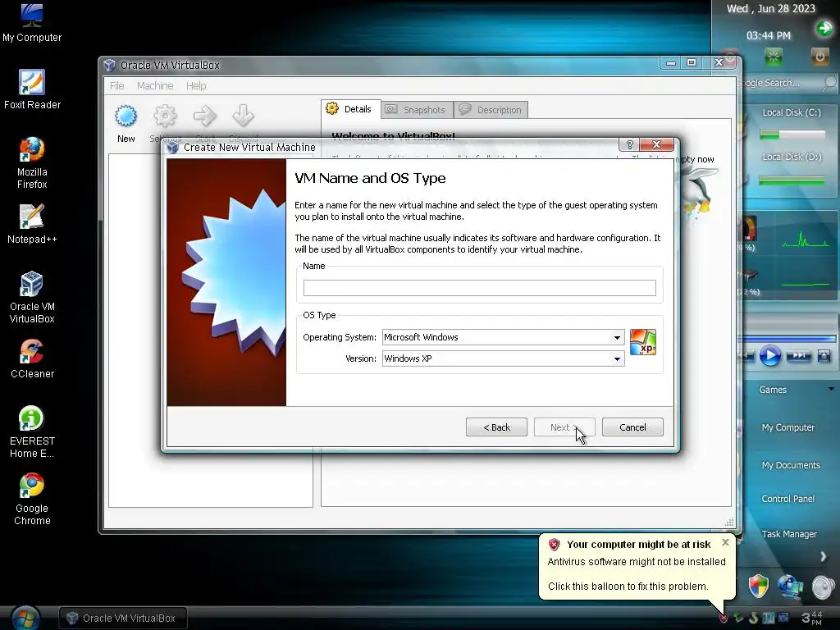Launch Mozilla Firefox from the desktop
The image size is (840, 630).
click(x=32, y=163)
